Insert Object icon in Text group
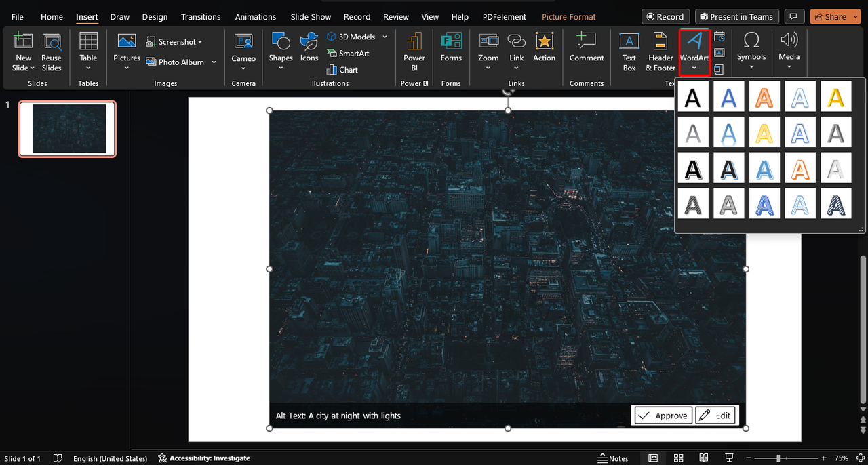Image resolution: width=868 pixels, height=465 pixels. pyautogui.click(x=719, y=69)
